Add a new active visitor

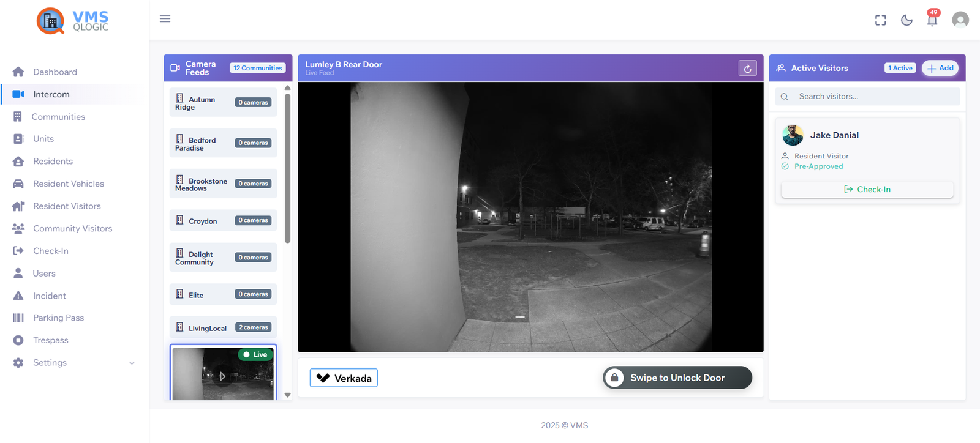940,68
